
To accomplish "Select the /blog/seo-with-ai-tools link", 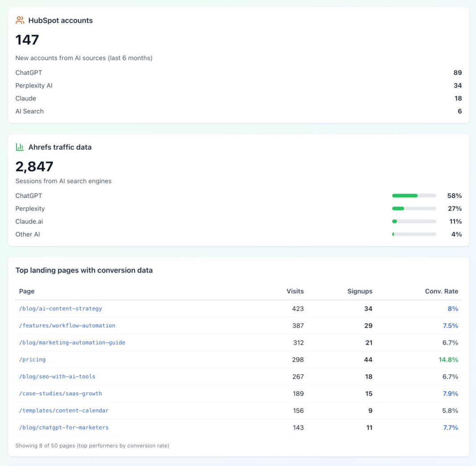I will [57, 376].
